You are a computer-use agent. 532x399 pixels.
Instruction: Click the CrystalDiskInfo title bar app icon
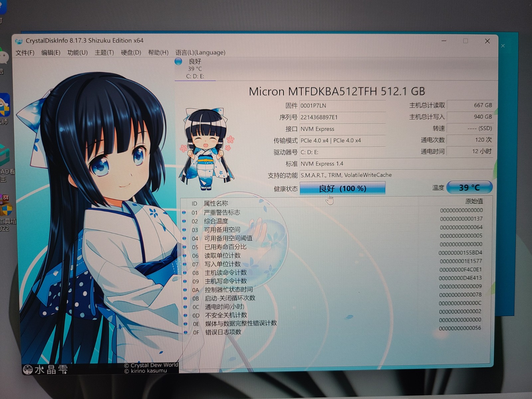pyautogui.click(x=19, y=41)
